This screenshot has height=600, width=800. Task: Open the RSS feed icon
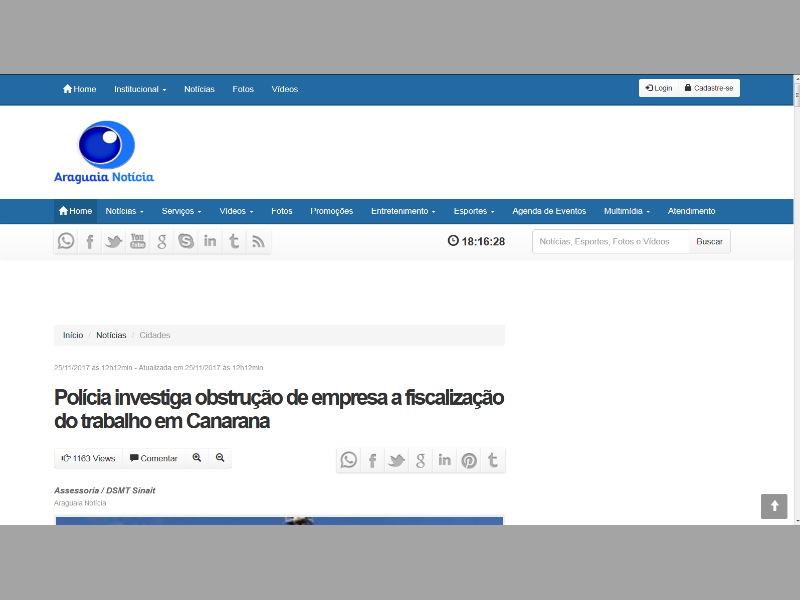[x=258, y=241]
